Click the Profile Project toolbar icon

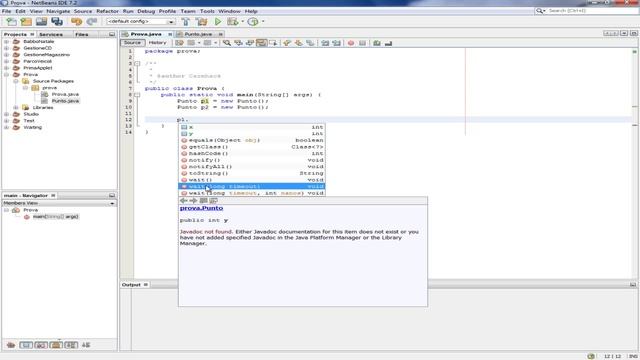(x=253, y=22)
